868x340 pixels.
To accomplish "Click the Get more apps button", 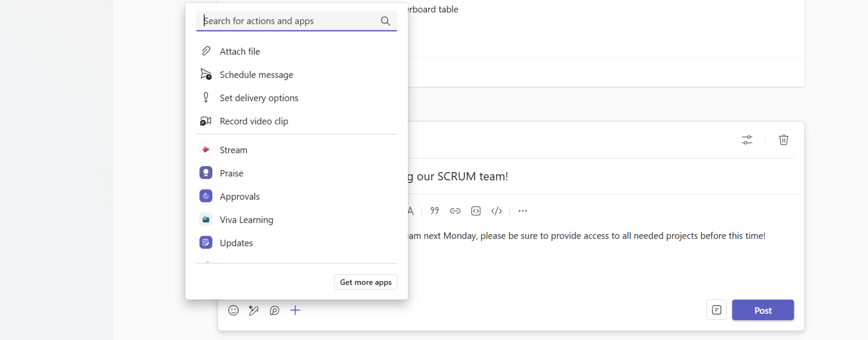I will (365, 282).
